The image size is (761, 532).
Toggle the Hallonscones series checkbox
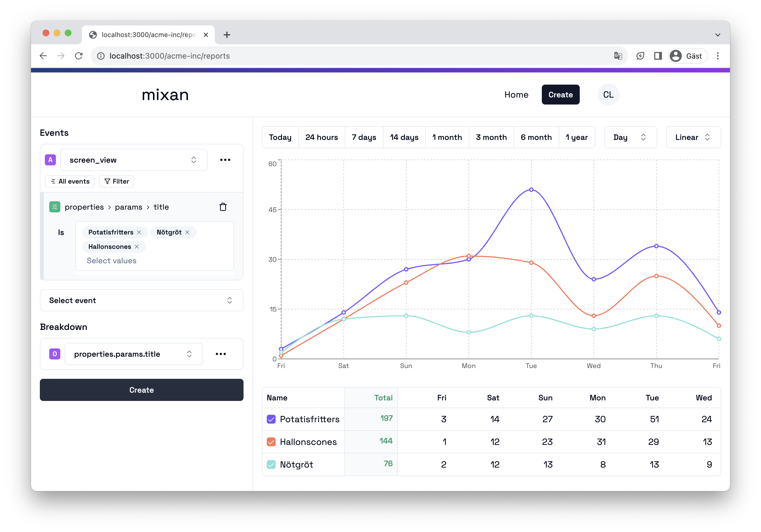271,442
